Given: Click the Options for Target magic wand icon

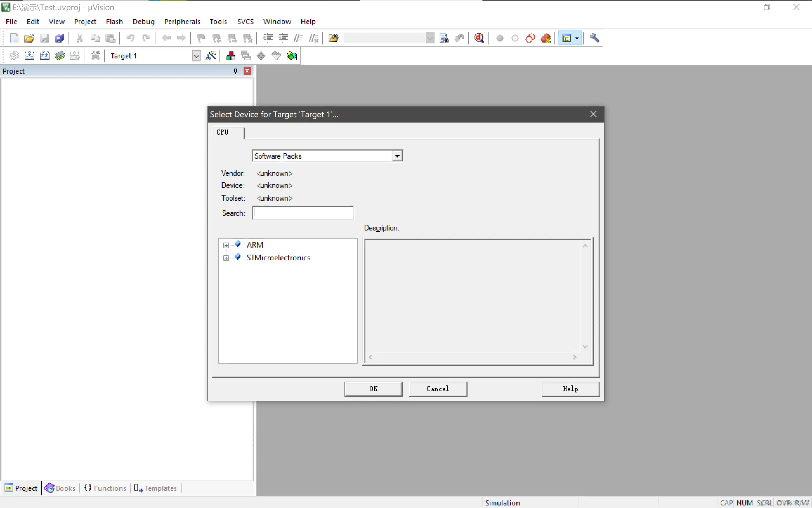Looking at the screenshot, I should pyautogui.click(x=211, y=56).
